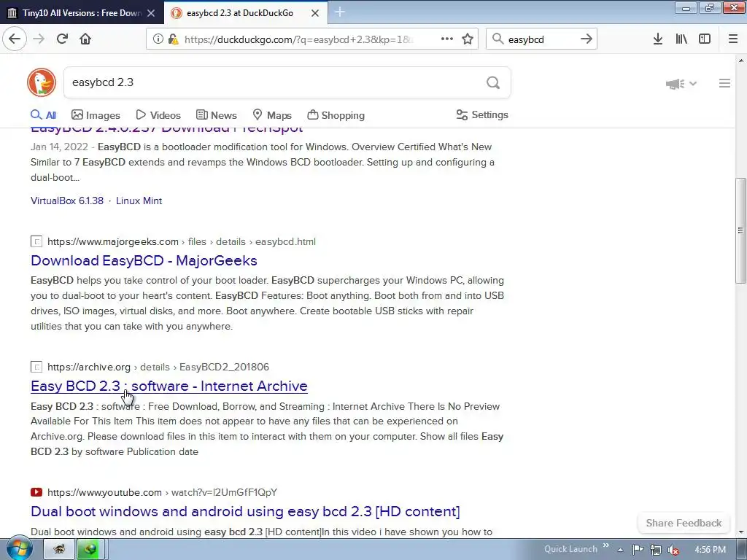Viewport: 747px width, 560px height.
Task: Switch to Maps results
Action: [x=272, y=114]
